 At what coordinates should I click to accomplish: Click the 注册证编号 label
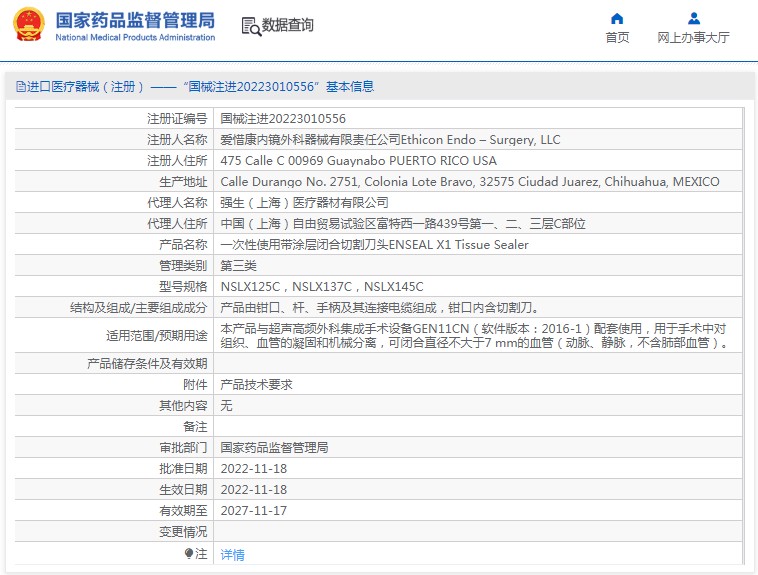[x=177, y=119]
